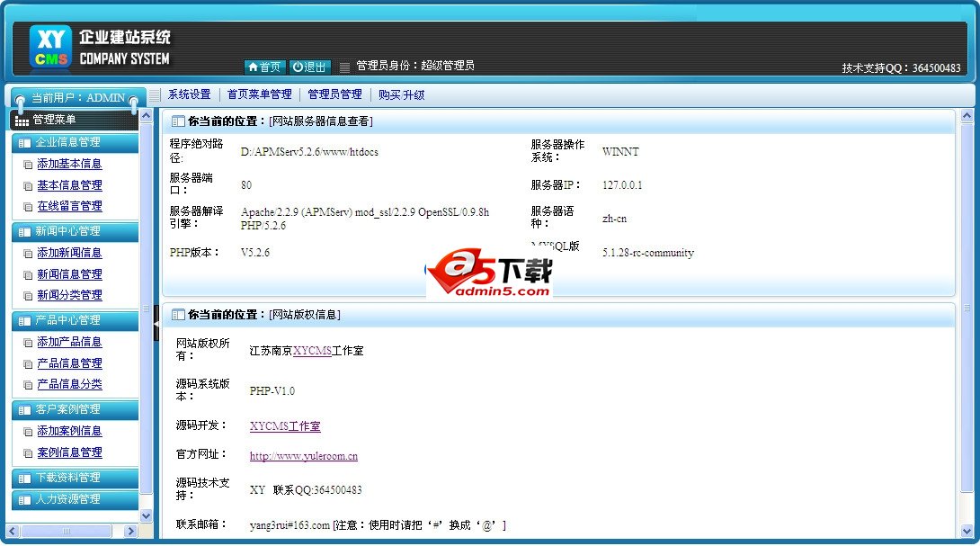The width and height of the screenshot is (980, 546).
Task: Open 管理员管理 menu
Action: (x=335, y=94)
